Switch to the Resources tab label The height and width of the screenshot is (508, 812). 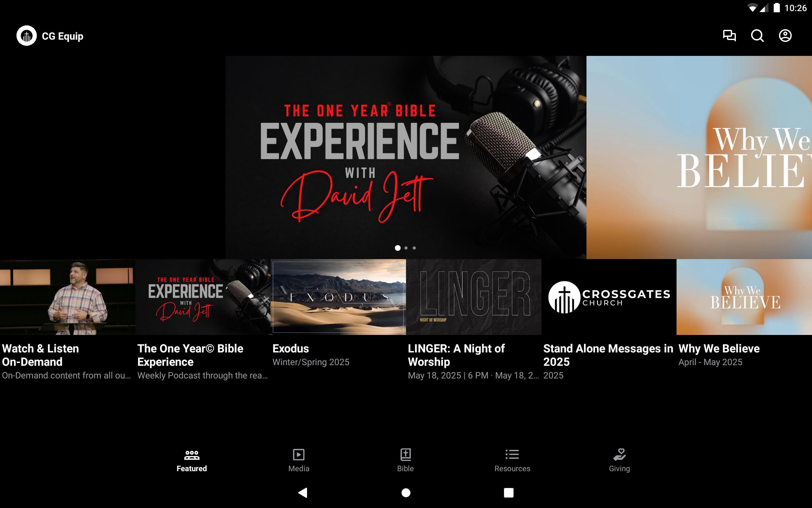(512, 468)
